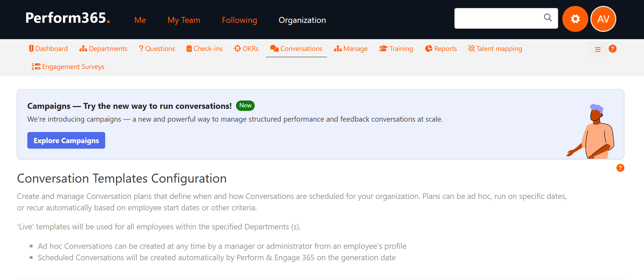Click the Explore Campaigns button
Viewport: 644px width, 280px height.
[66, 140]
